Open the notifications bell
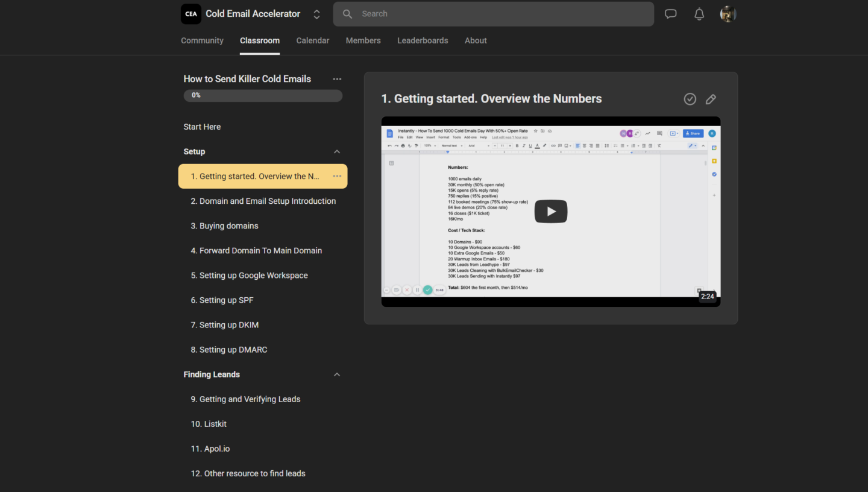 tap(699, 14)
